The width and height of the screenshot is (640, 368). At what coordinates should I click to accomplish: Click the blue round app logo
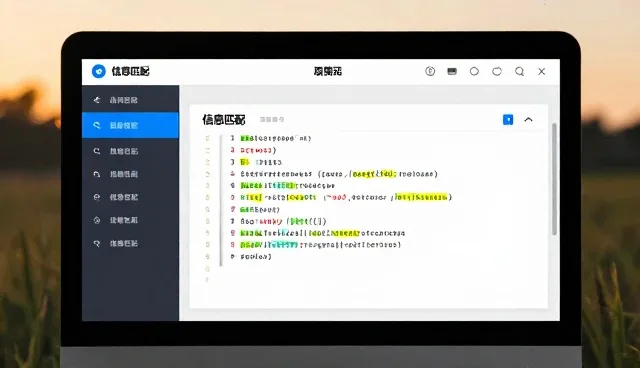[x=98, y=71]
